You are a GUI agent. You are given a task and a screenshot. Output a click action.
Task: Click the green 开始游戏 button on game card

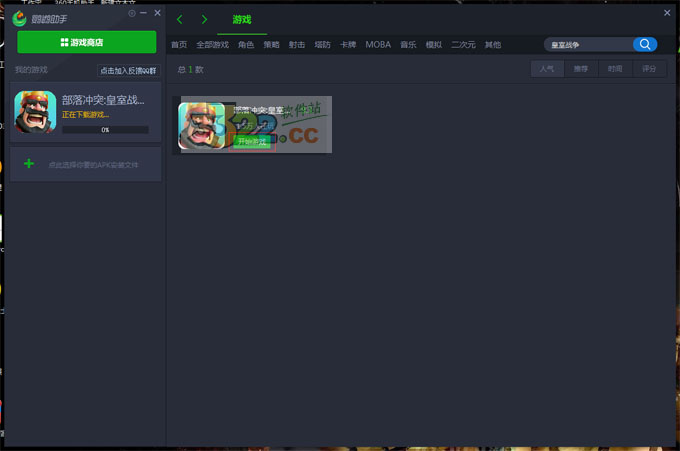pos(252,141)
